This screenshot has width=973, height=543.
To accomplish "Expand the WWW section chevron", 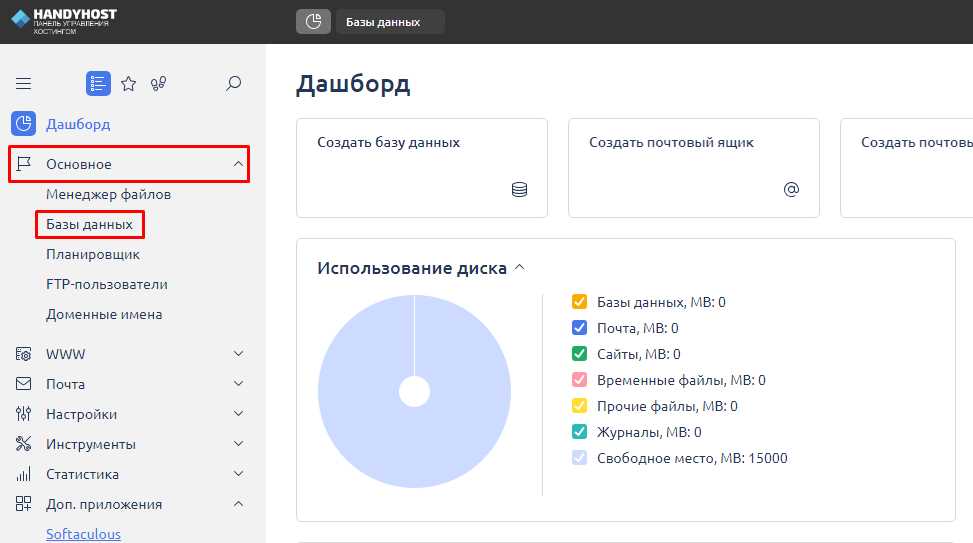I will 238,354.
